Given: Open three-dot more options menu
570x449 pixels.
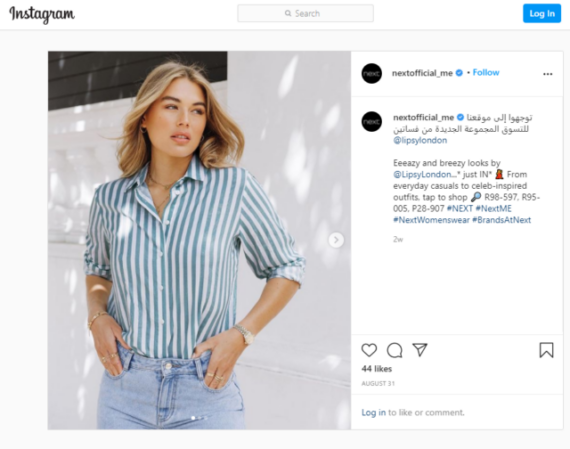Looking at the screenshot, I should click(547, 74).
